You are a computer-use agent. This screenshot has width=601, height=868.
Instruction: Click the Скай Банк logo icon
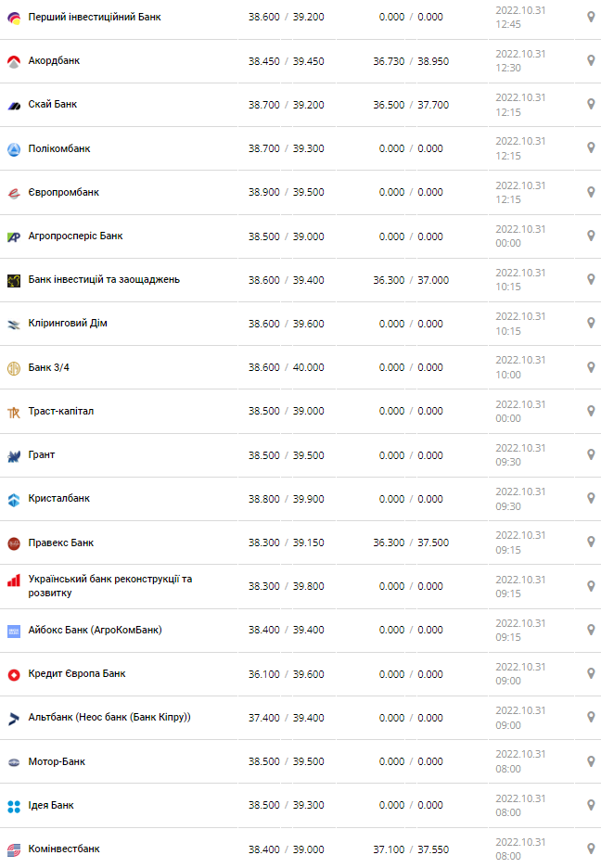14,105
